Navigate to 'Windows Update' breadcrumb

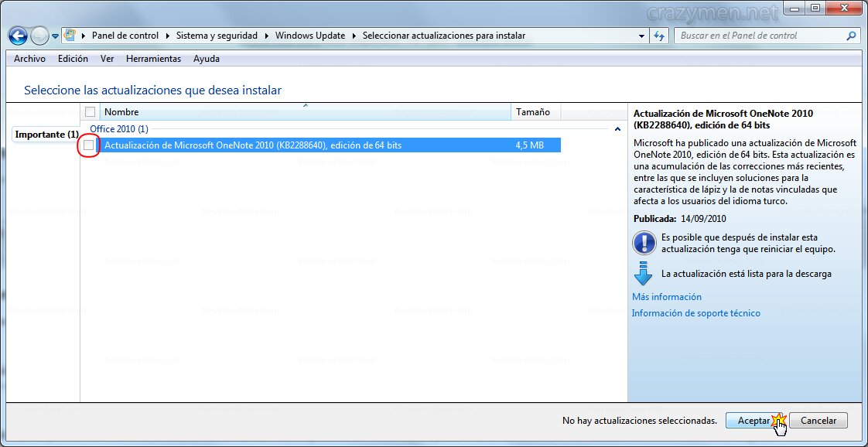(x=310, y=36)
